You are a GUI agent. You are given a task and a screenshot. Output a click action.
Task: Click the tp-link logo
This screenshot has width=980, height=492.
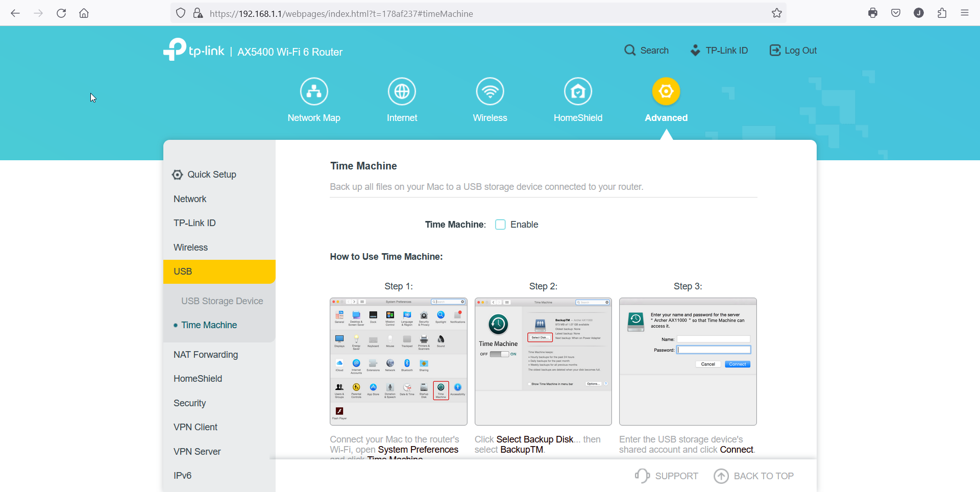point(194,50)
